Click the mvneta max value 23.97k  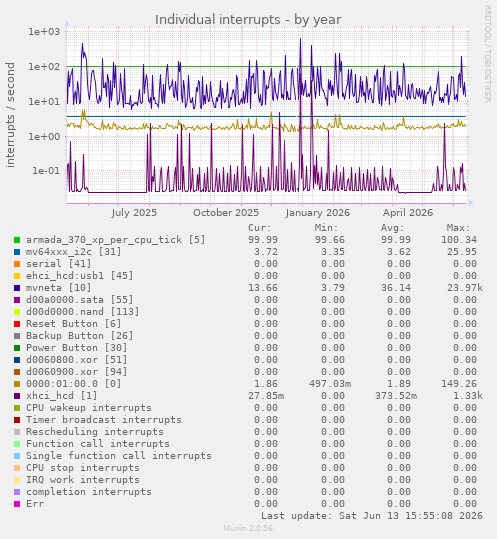[x=465, y=288]
